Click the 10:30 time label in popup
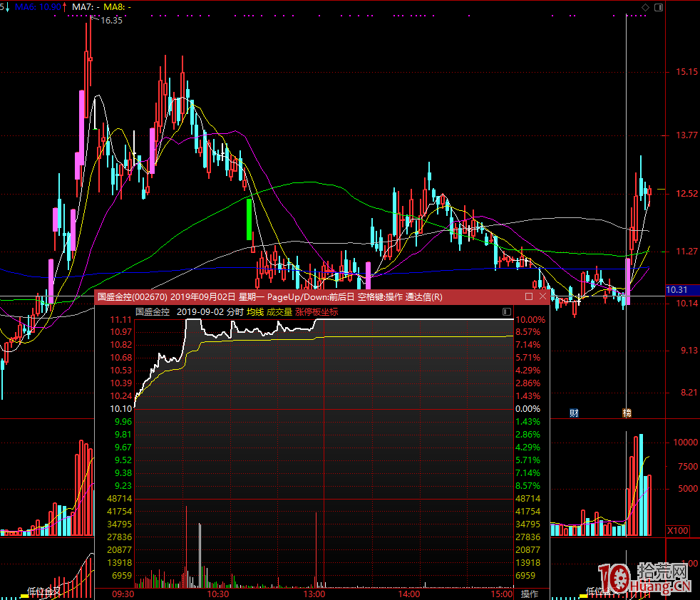700x600 pixels. coord(218,594)
